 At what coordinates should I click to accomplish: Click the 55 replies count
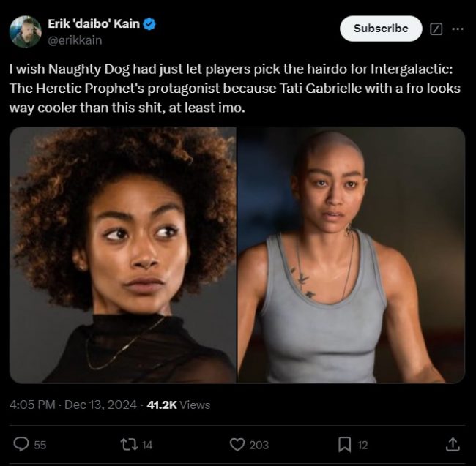click(x=40, y=445)
